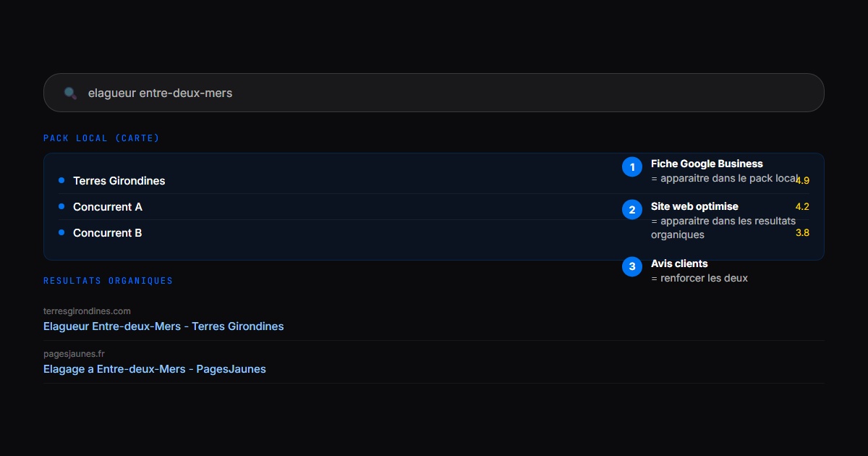Click the pagesjaunes.fr URL text
868x456 pixels.
[x=74, y=354]
